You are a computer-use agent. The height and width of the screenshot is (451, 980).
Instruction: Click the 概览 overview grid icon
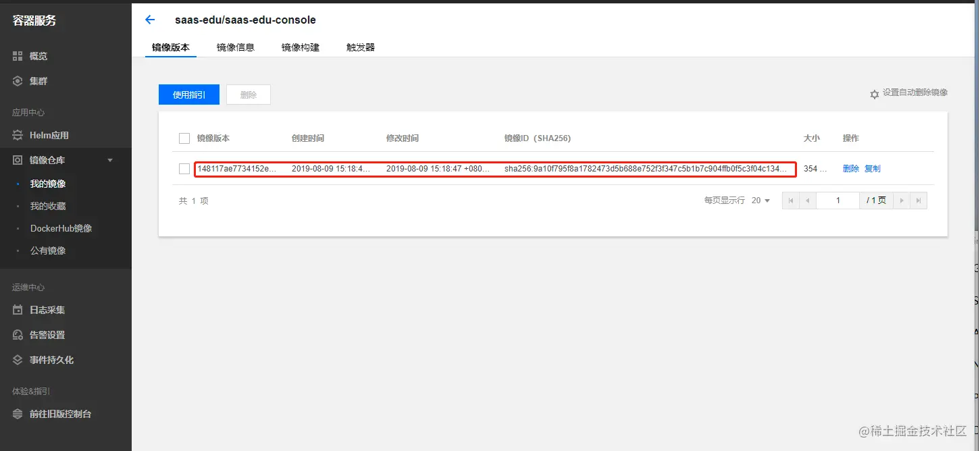18,56
